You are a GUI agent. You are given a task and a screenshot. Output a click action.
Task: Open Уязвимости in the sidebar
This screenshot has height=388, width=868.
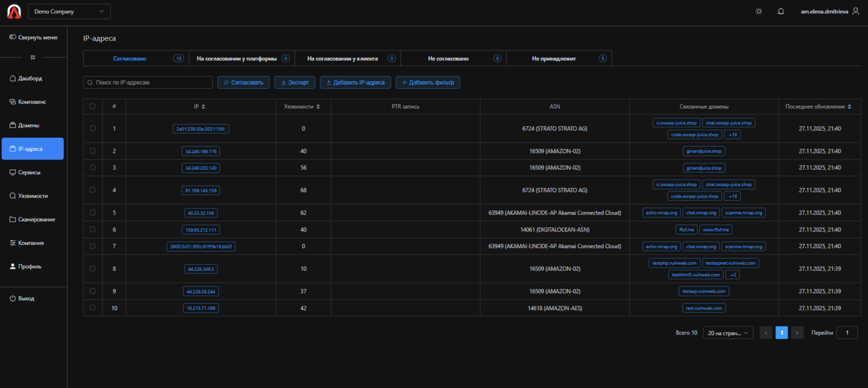pyautogui.click(x=33, y=196)
